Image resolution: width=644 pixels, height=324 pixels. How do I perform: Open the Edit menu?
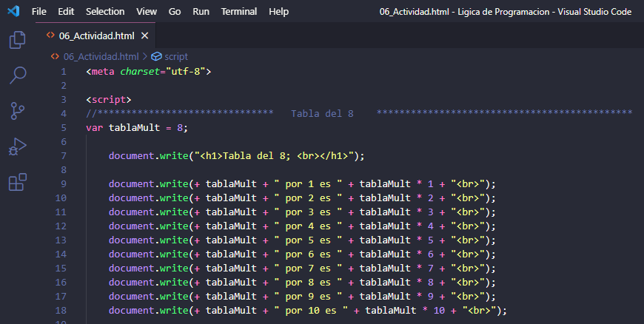pyautogui.click(x=66, y=12)
